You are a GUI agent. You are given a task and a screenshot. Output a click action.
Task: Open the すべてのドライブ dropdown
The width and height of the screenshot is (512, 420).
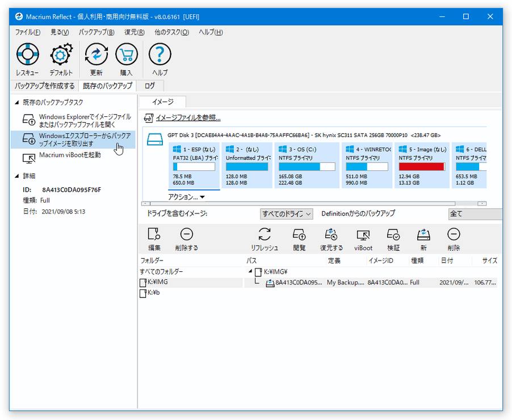click(x=286, y=214)
